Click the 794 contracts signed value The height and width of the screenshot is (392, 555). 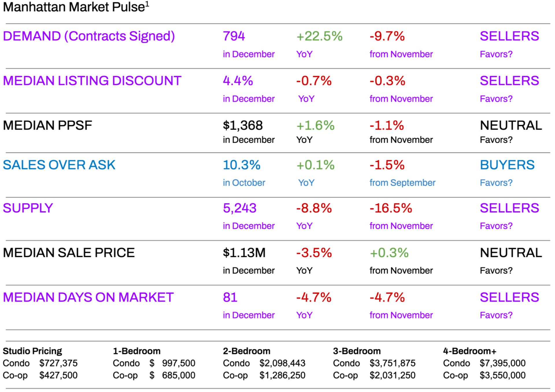pos(234,36)
